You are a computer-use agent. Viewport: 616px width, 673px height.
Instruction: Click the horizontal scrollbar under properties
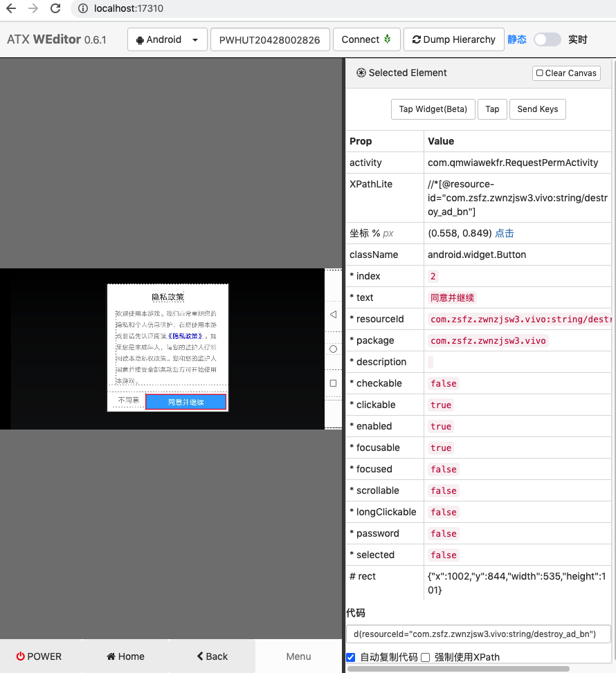458,669
